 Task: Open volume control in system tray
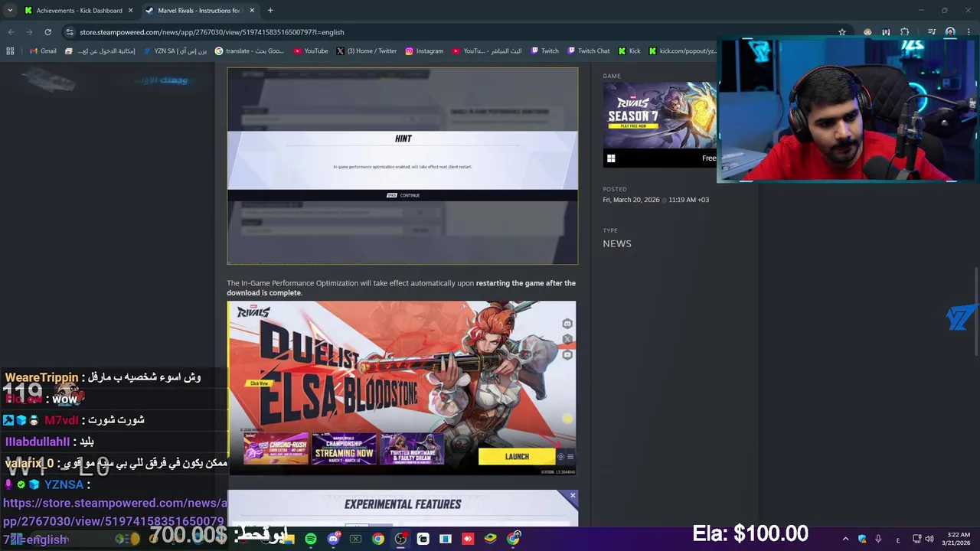click(929, 539)
